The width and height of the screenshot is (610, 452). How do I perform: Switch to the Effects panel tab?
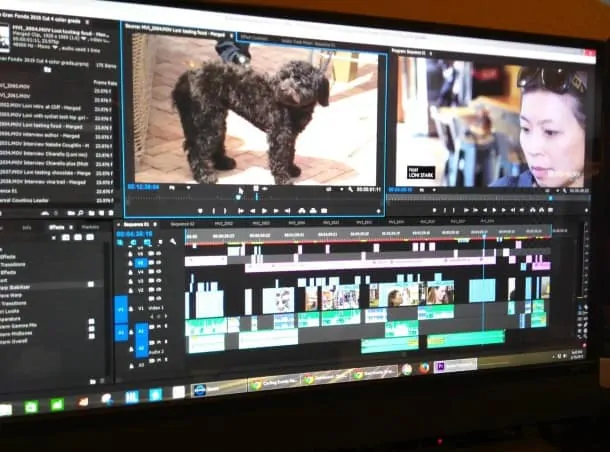pos(56,228)
